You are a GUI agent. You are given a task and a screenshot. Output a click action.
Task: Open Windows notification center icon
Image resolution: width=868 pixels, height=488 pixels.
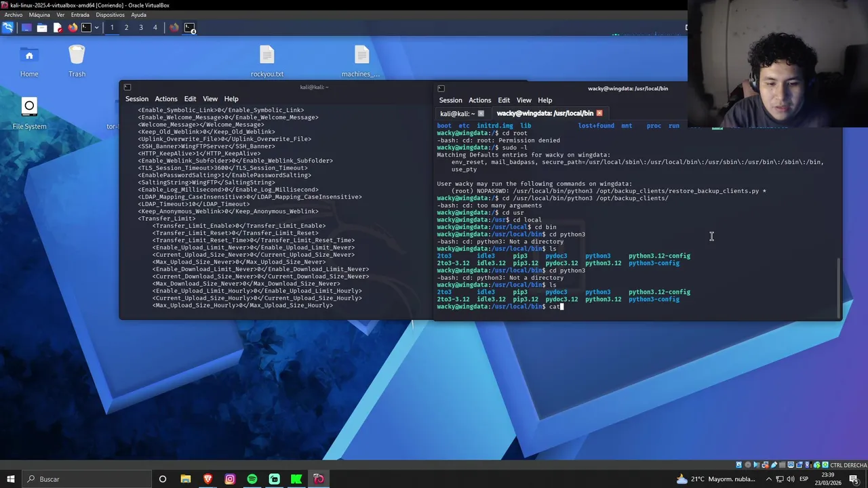[854, 479]
